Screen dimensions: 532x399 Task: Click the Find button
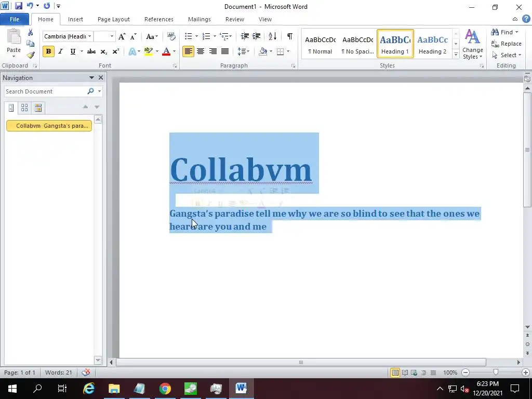504,32
